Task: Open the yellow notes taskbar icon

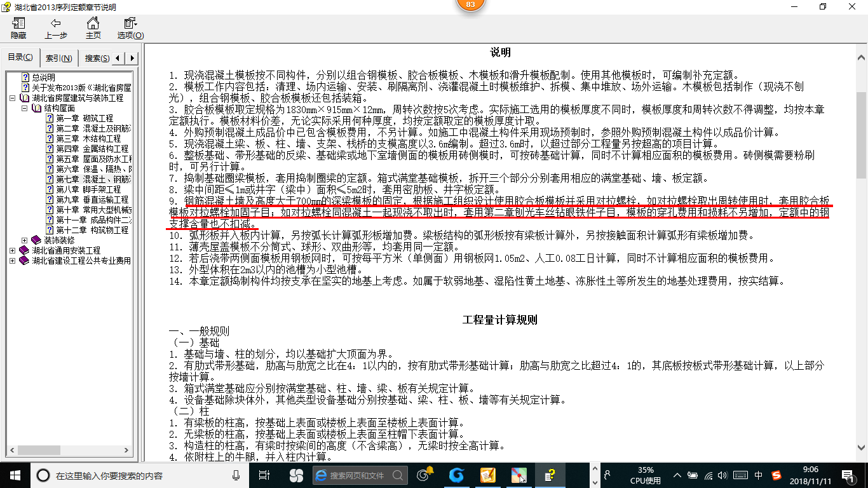Action: [x=487, y=475]
